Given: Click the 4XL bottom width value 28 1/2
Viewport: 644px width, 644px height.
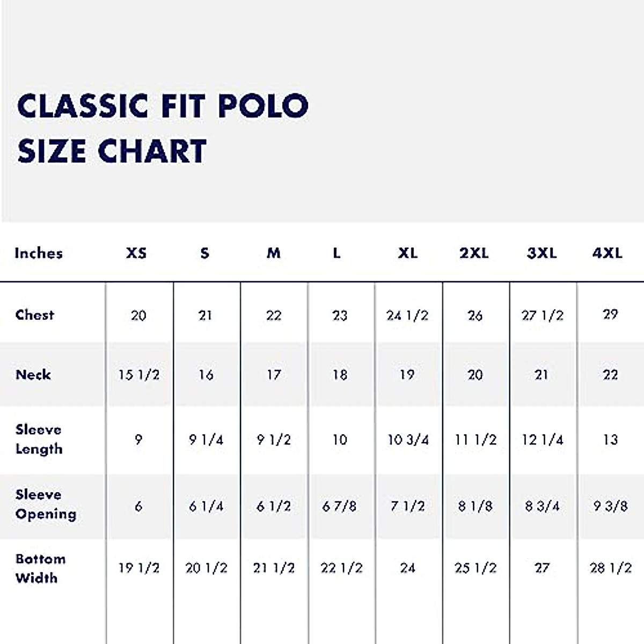Looking at the screenshot, I should tap(611, 568).
